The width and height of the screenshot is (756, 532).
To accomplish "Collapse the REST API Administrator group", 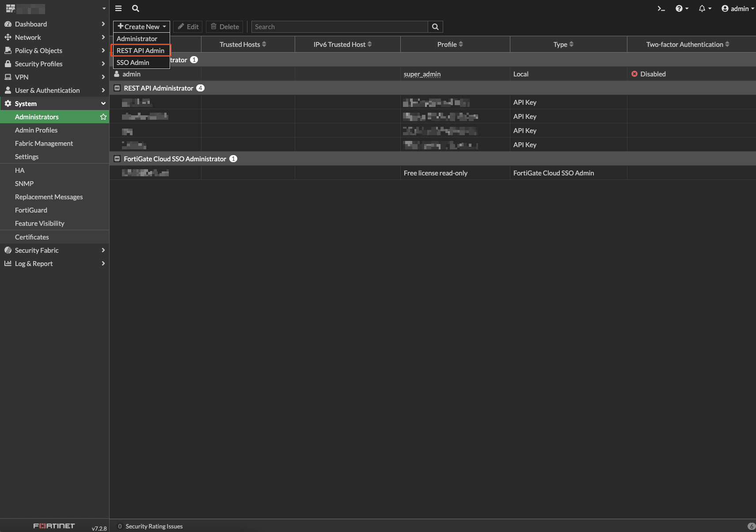I will (117, 88).
